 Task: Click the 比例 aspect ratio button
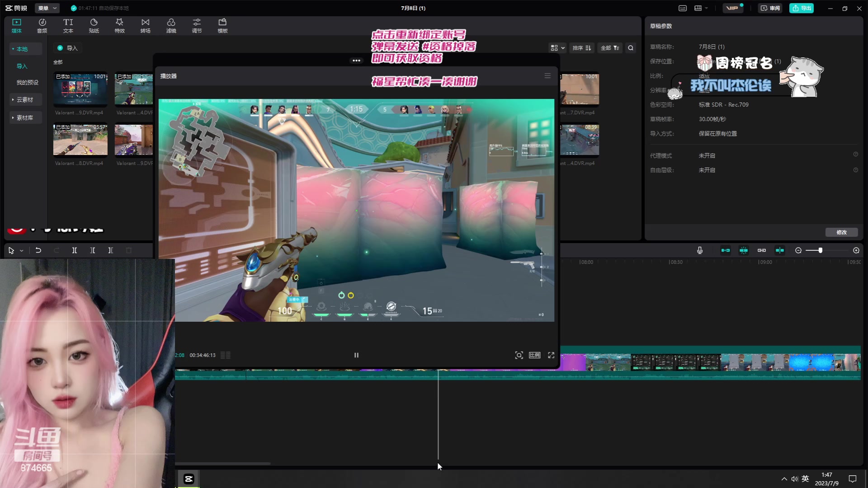[x=535, y=355]
